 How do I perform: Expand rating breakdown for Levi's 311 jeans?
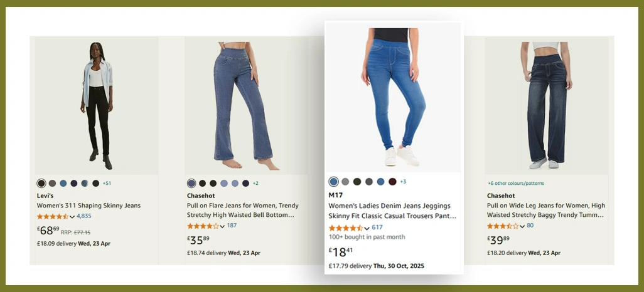coord(72,217)
